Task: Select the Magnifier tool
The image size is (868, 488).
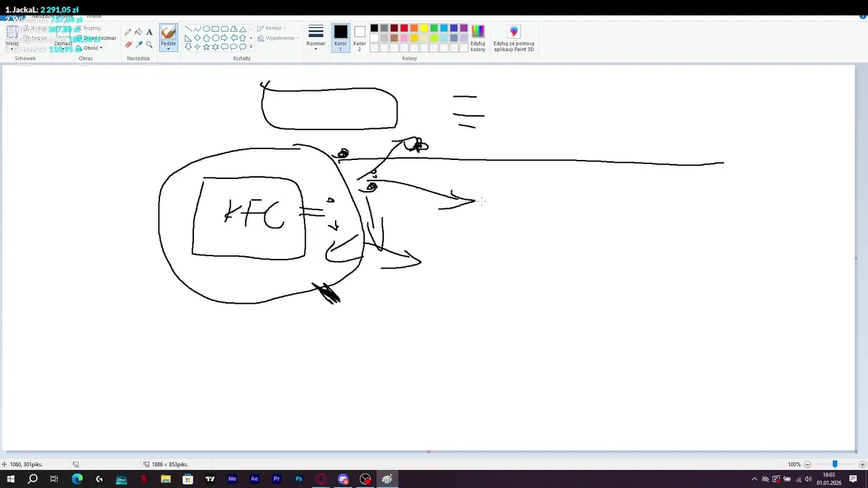Action: tap(149, 44)
